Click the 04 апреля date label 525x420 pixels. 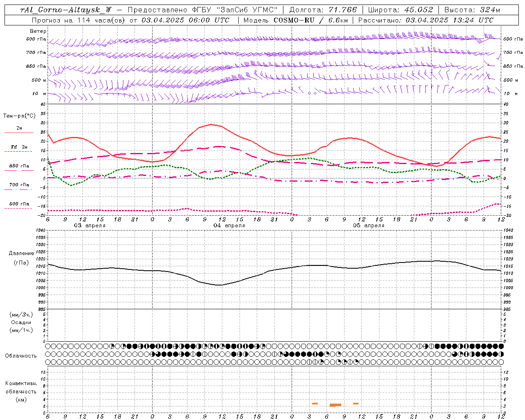point(229,226)
